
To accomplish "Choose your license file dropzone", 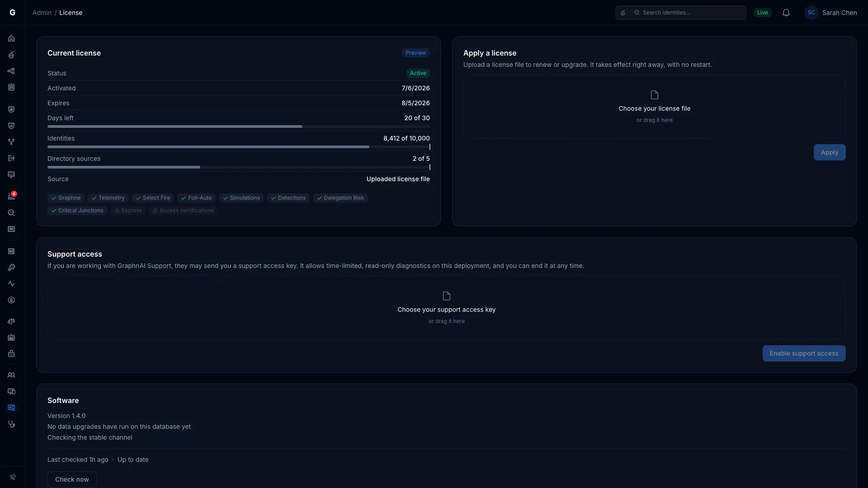I will coord(654,107).
